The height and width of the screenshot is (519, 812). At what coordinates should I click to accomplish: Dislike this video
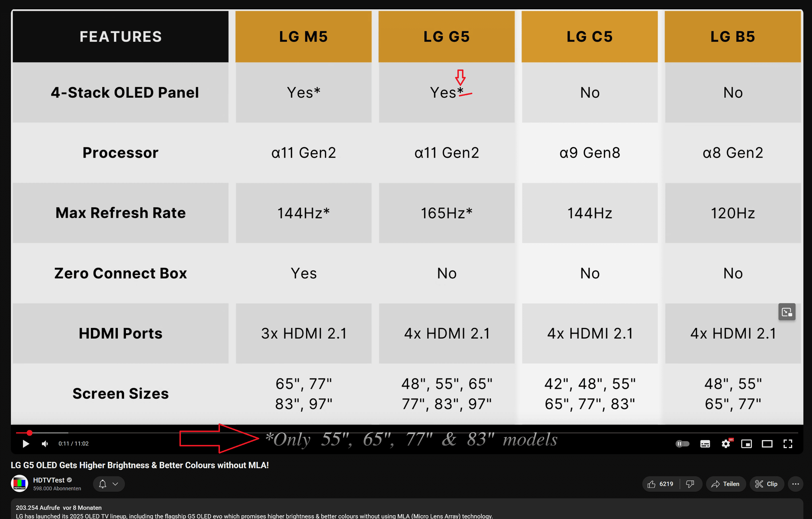pyautogui.click(x=690, y=484)
